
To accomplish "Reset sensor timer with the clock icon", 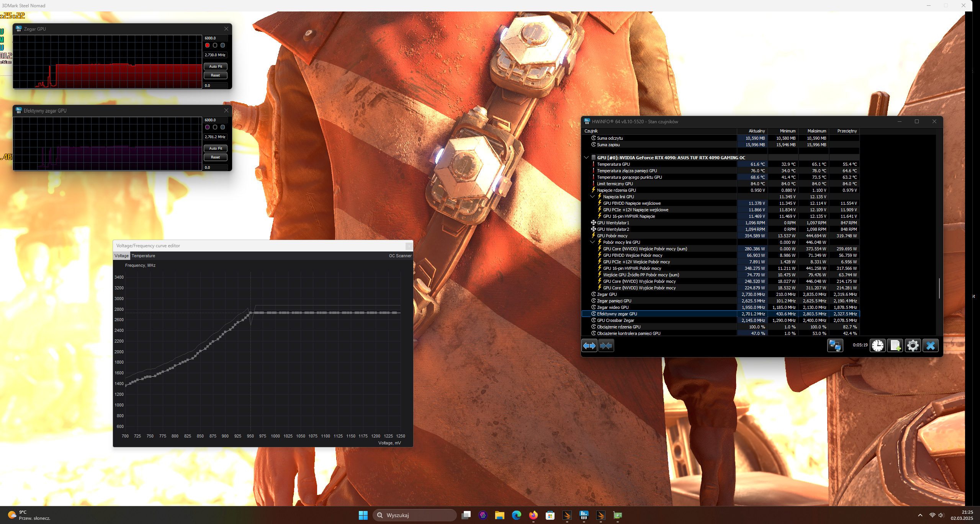I will (x=878, y=346).
